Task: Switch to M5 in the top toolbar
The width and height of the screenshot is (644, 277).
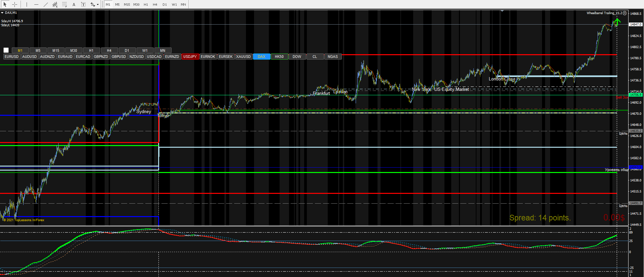Action: (117, 4)
